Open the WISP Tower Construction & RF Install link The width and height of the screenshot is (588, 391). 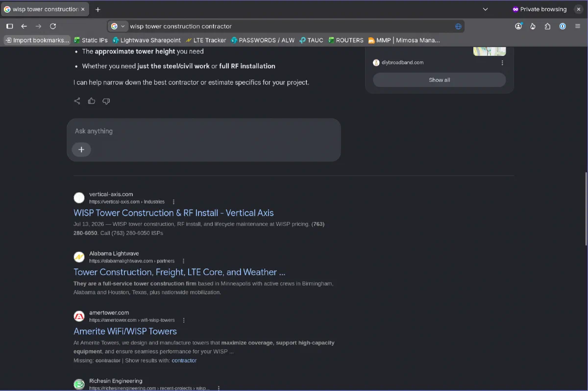coord(173,213)
